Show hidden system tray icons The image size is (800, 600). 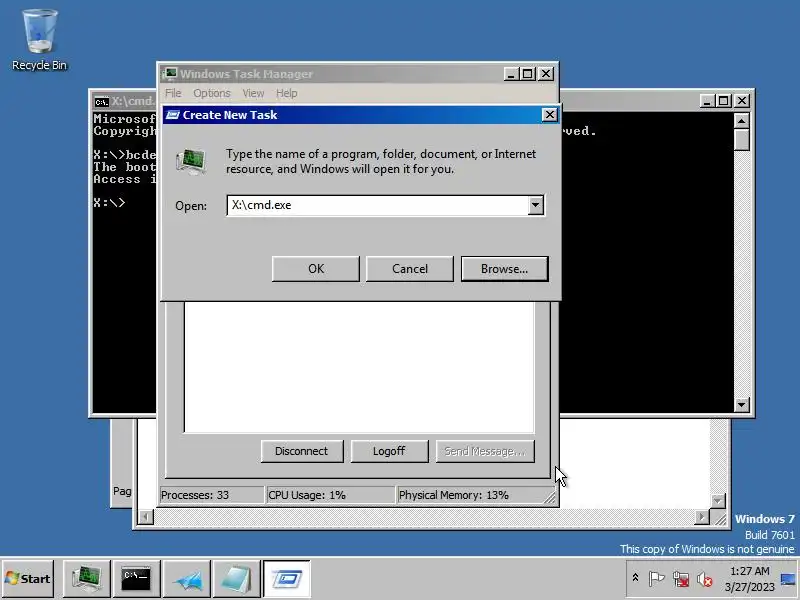tap(635, 578)
